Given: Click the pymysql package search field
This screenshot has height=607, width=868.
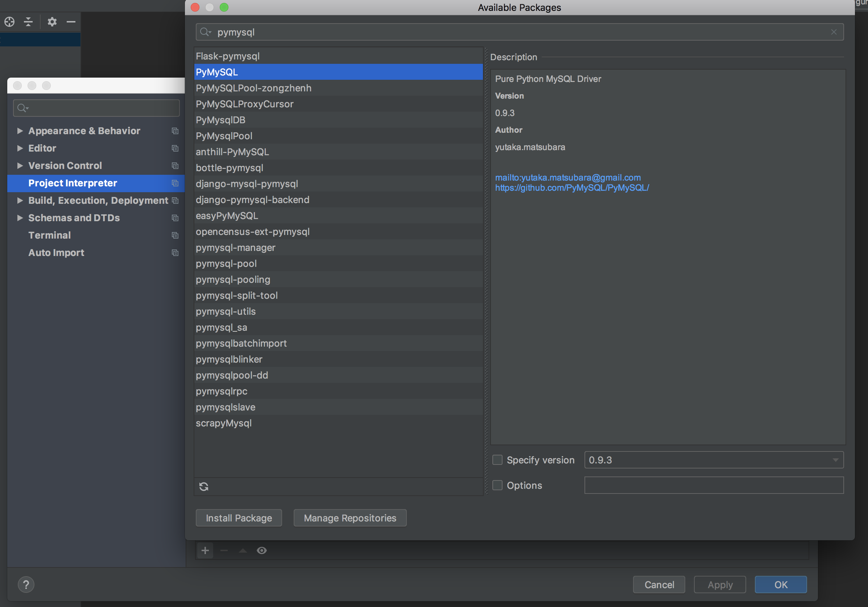Looking at the screenshot, I should pos(520,32).
